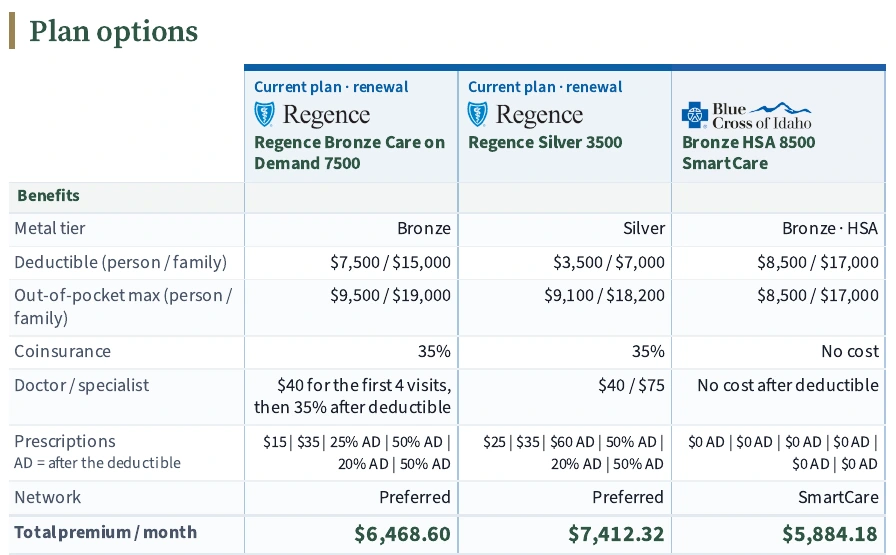Select the '$9,100 / $18,200' out-of-pocket value
896x555 pixels.
[604, 296]
